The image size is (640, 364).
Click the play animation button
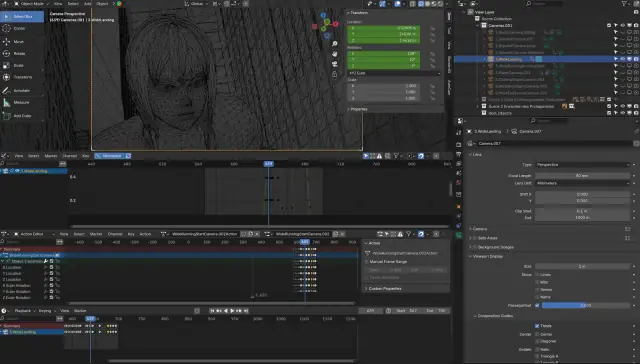[232, 311]
